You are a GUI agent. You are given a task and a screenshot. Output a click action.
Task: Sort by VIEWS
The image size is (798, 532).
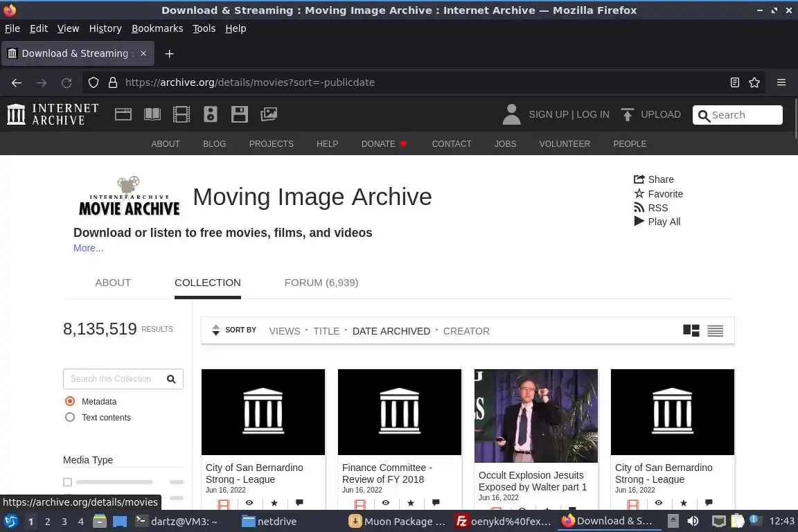(285, 331)
